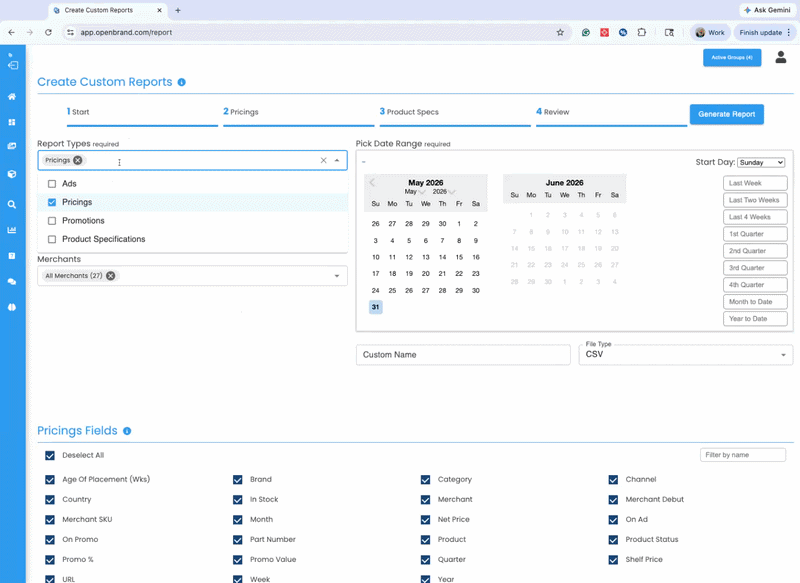Bookmark page with star icon
This screenshot has width=800, height=583.
tap(560, 32)
